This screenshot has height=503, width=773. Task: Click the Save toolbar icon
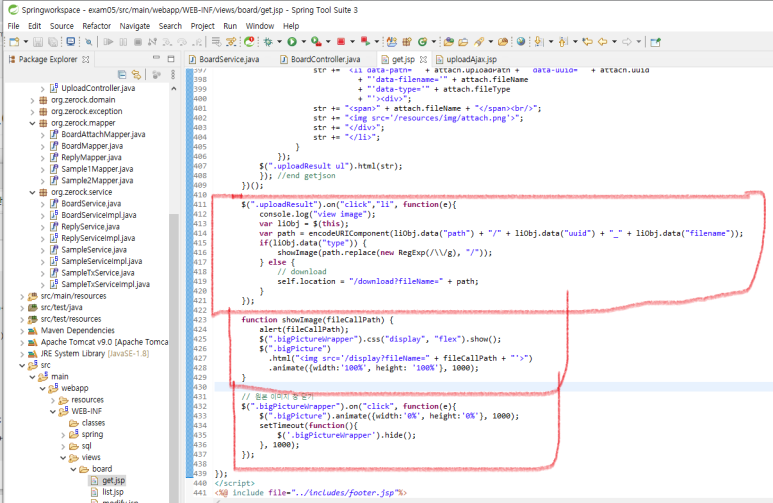point(38,42)
